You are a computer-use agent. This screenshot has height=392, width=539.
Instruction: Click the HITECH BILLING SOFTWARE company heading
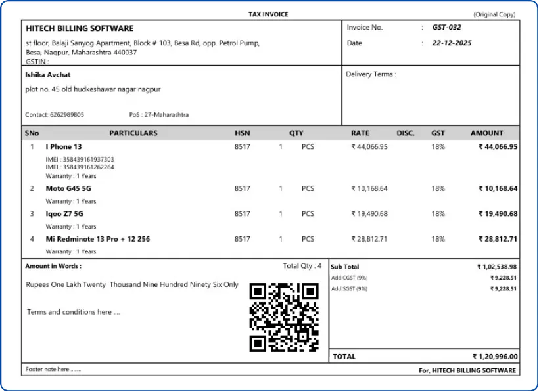(x=80, y=28)
